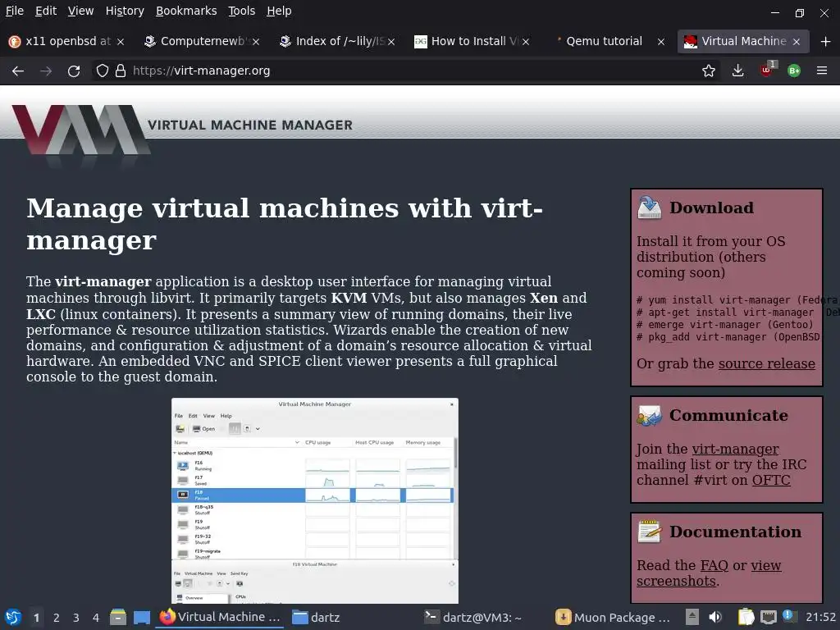Open the View menu

point(81,11)
